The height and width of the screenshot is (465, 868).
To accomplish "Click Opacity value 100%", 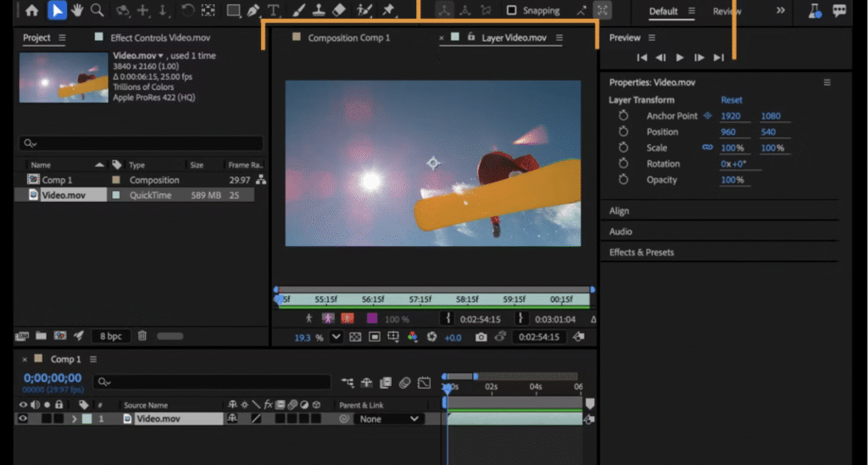I will coord(732,180).
